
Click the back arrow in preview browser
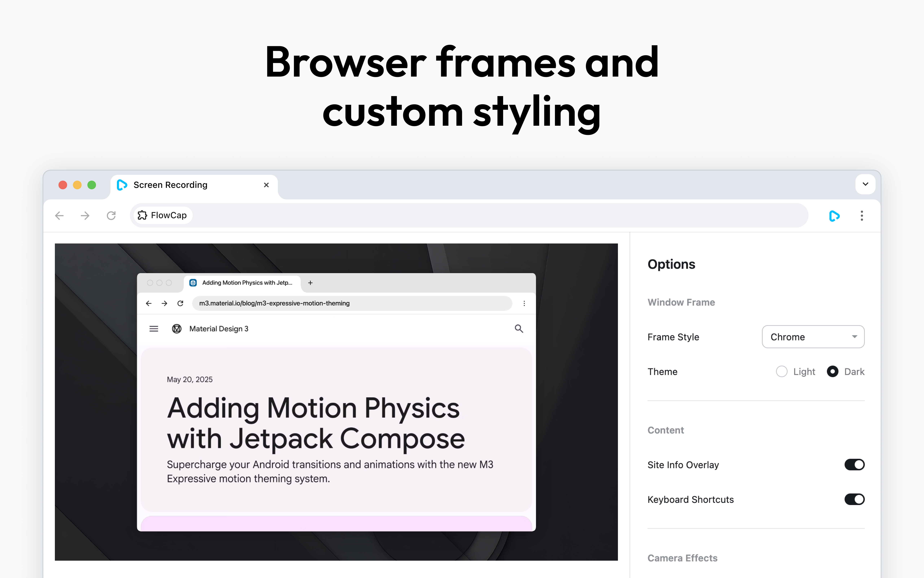point(149,303)
